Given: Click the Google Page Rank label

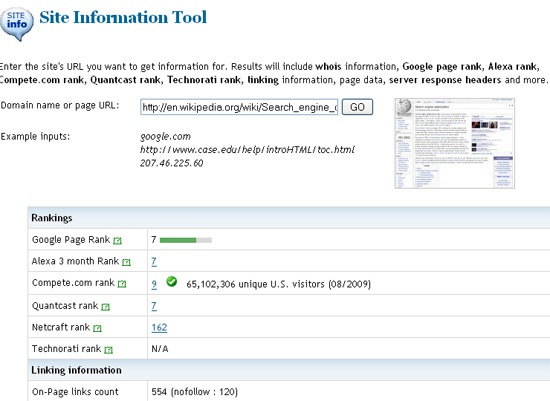Looking at the screenshot, I should [x=71, y=240].
